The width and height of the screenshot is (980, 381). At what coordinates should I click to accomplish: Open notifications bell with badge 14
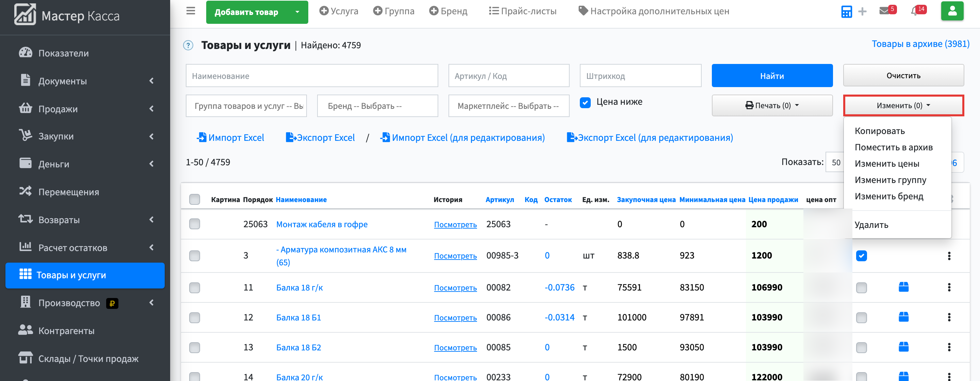click(x=918, y=10)
